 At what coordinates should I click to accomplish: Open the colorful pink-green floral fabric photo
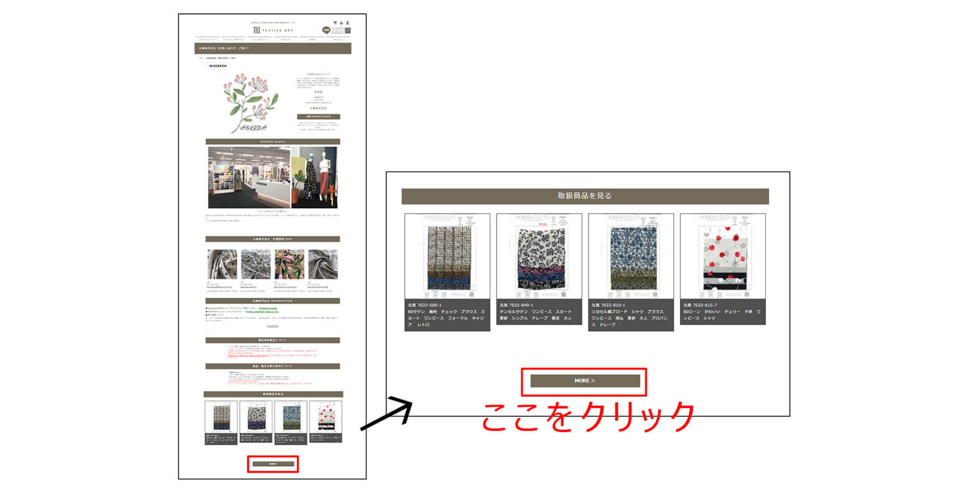pyautogui.click(x=289, y=265)
